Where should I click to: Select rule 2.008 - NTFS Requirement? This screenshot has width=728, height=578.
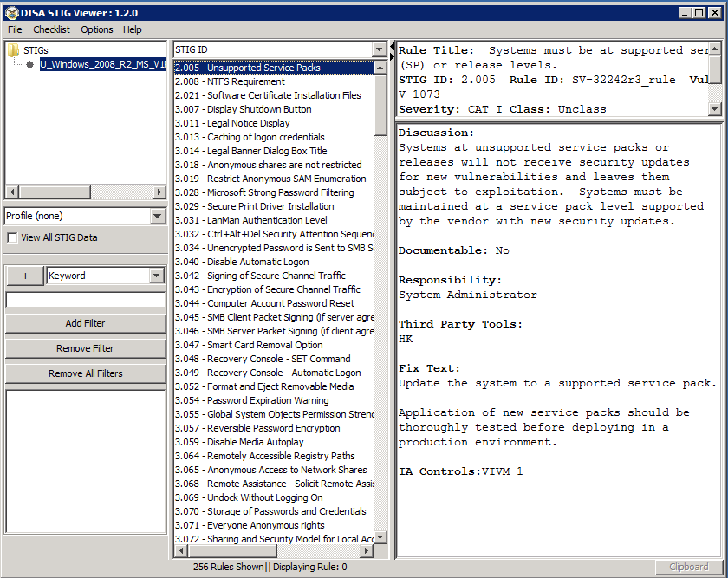[x=274, y=81]
